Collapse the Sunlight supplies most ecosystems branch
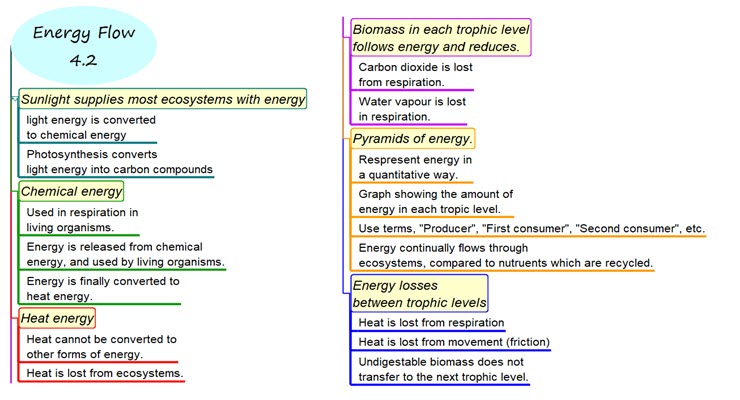The image size is (740, 400). pos(15,99)
